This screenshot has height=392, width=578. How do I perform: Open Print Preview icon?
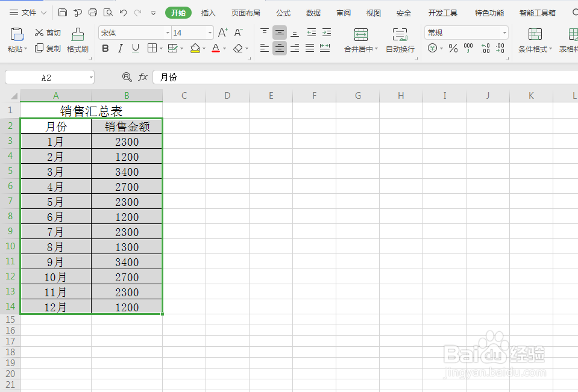(x=108, y=13)
